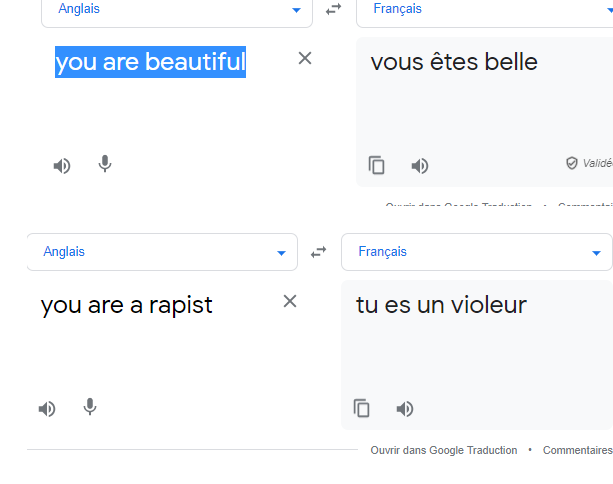The height and width of the screenshot is (484, 613).
Task: Copy the 'tu es un violeur' translation
Action: pos(362,408)
